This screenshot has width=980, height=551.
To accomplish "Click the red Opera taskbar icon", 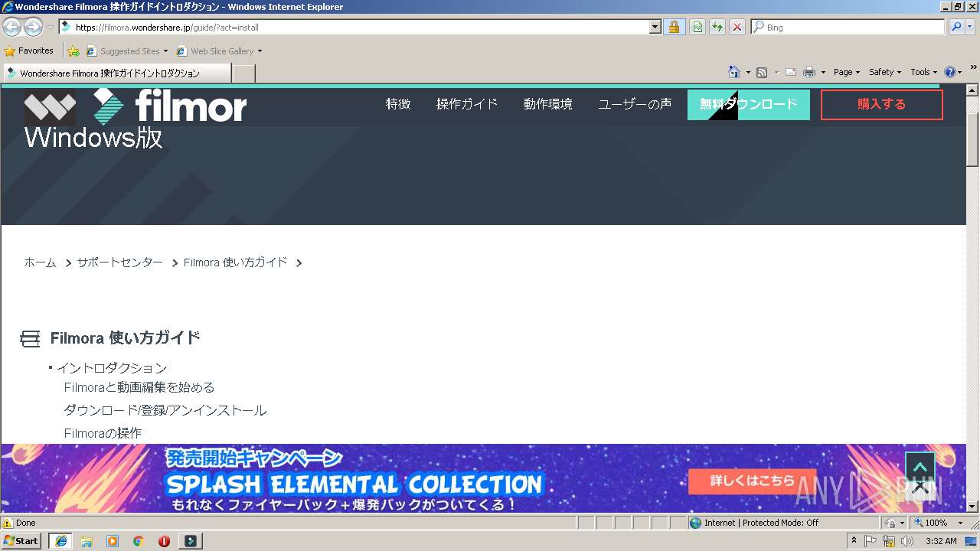I will pyautogui.click(x=164, y=541).
